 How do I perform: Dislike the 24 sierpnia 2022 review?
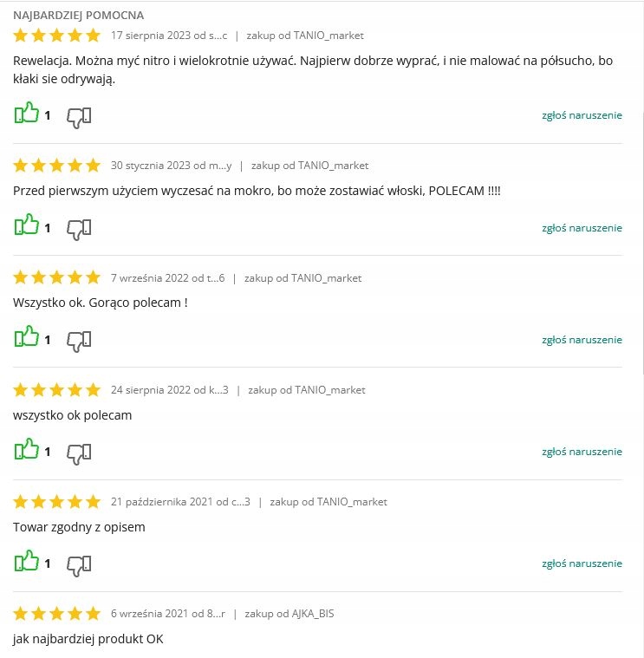(x=79, y=453)
